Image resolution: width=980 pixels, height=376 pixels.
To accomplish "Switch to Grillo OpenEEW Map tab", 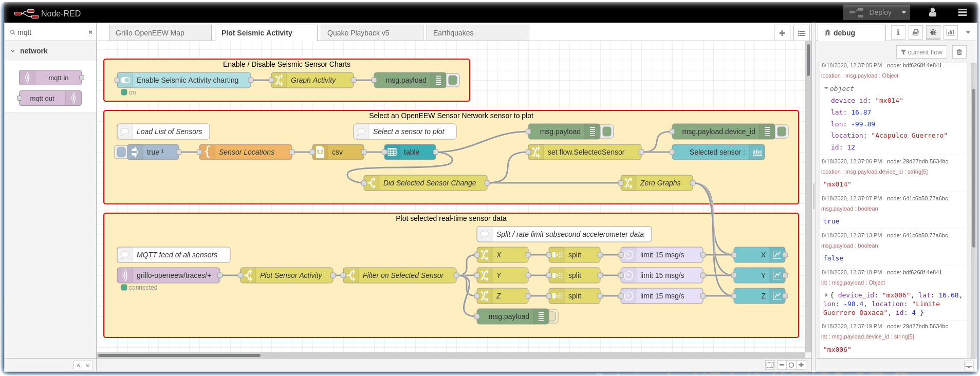I will (x=160, y=33).
